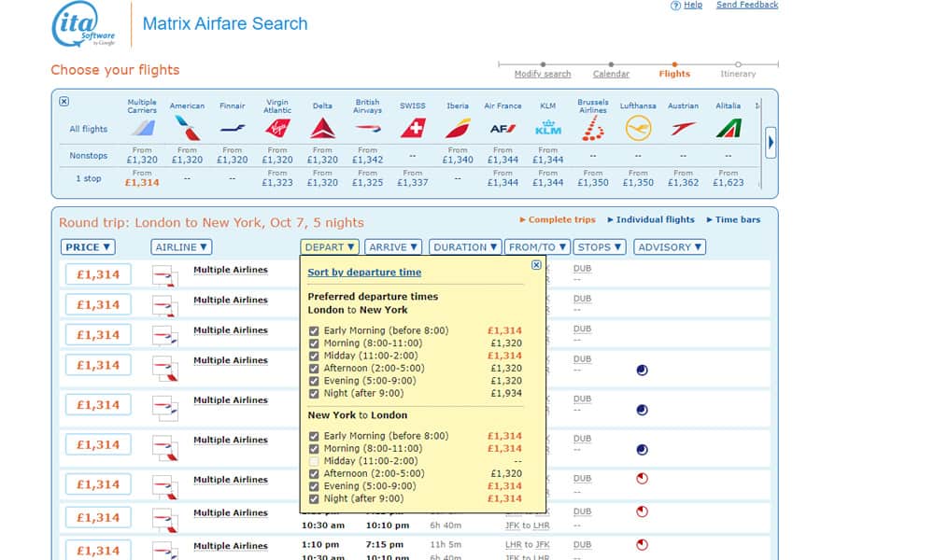Select the KLM logo
Screen dimensions: 934x560
(548, 128)
